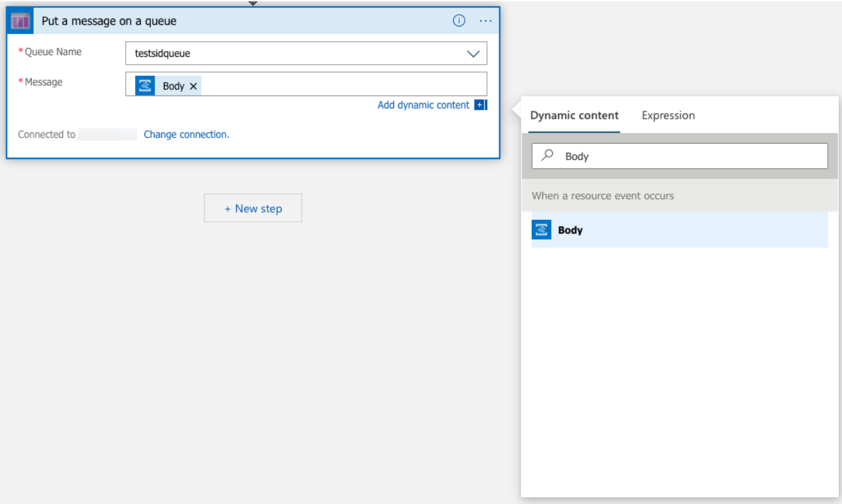Open the ellipsis menu on the action card
The image size is (842, 504).
pyautogui.click(x=486, y=21)
